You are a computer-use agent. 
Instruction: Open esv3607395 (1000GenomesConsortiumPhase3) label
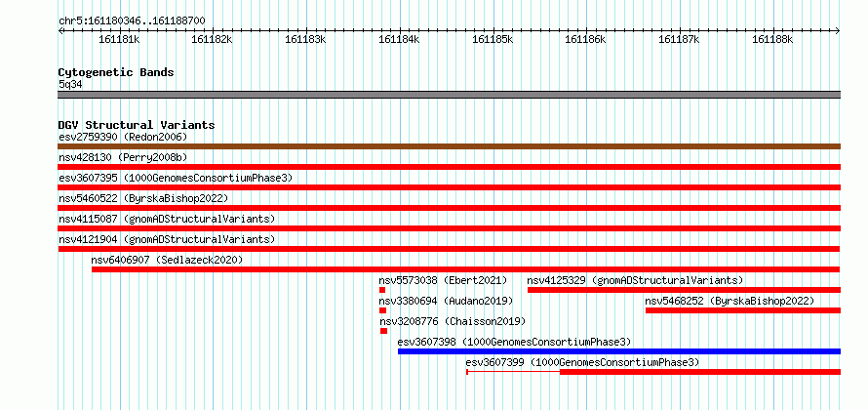(176, 178)
